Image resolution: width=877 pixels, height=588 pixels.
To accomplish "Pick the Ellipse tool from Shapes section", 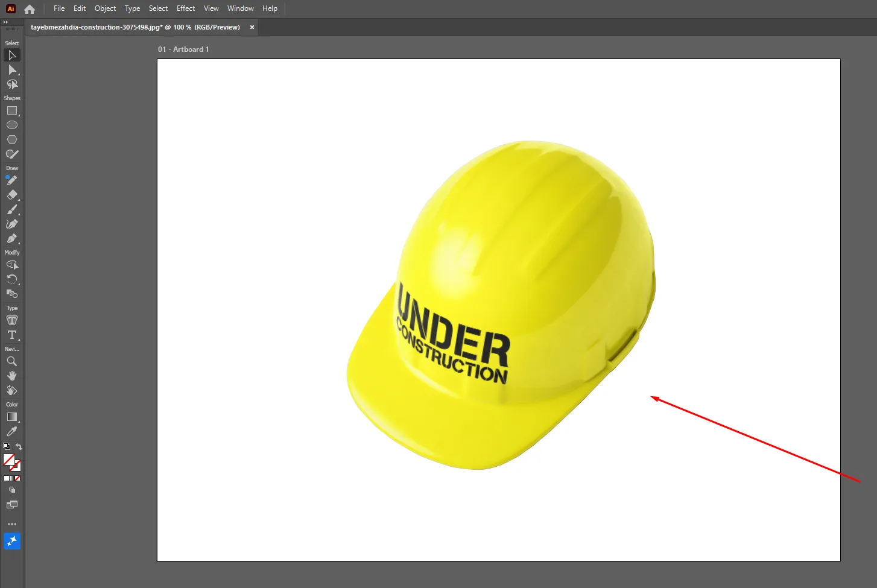I will (12, 125).
